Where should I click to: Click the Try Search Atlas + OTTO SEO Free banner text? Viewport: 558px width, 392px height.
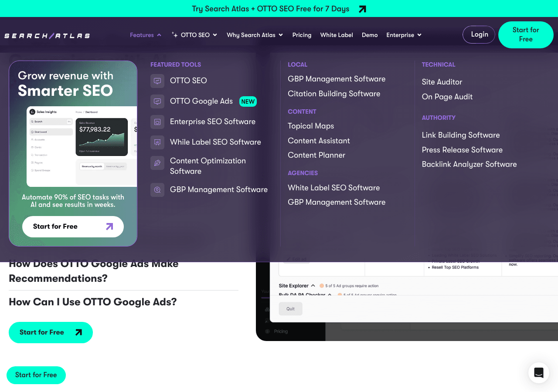271,9
